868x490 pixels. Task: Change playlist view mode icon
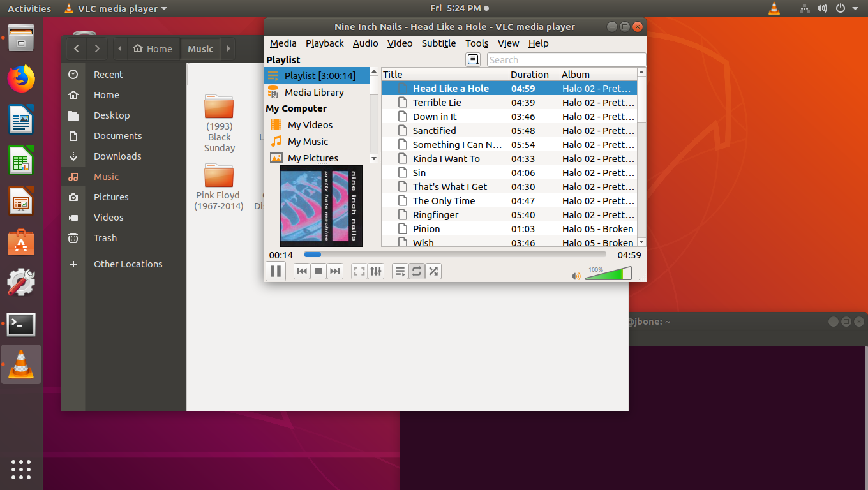(x=473, y=59)
